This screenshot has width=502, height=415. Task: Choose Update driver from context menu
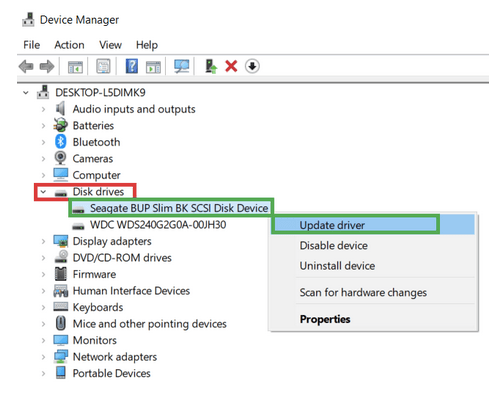point(372,225)
